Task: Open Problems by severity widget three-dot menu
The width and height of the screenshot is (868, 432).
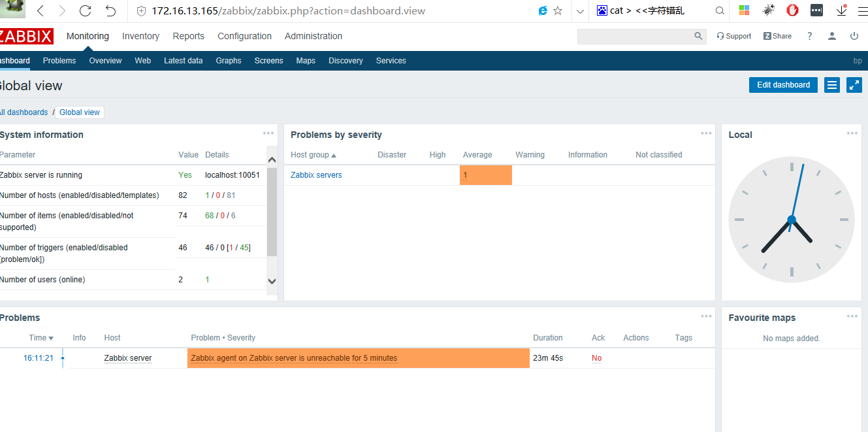Action: (x=706, y=133)
